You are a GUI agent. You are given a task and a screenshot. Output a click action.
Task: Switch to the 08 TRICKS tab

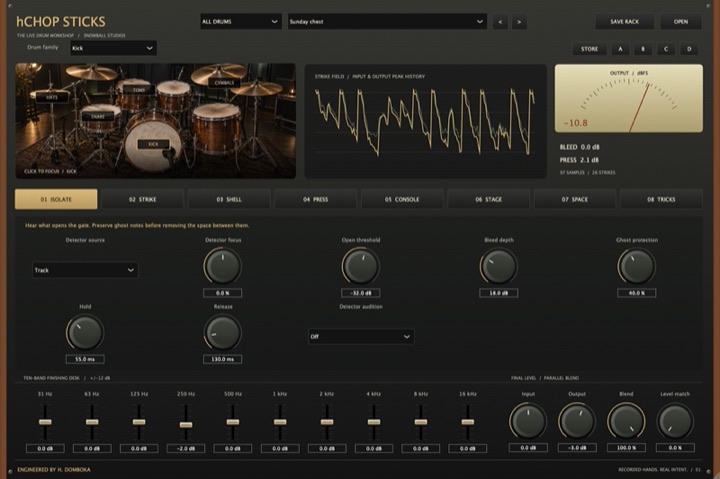662,199
